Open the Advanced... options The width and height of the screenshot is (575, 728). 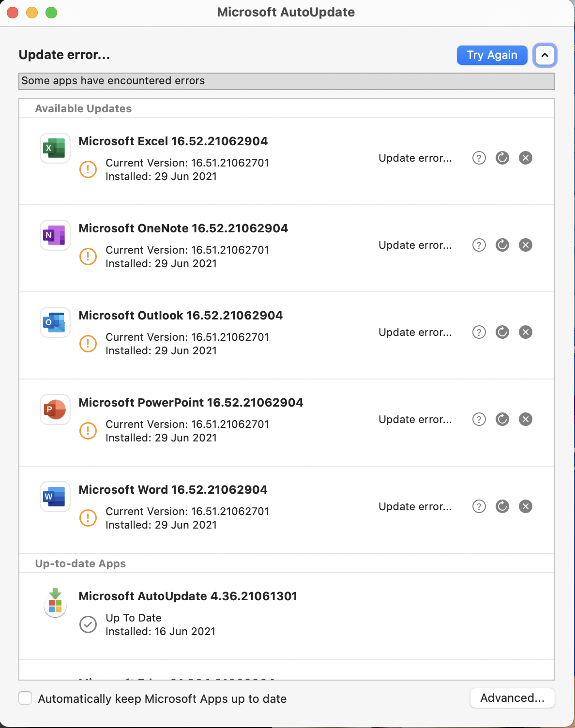tap(512, 698)
